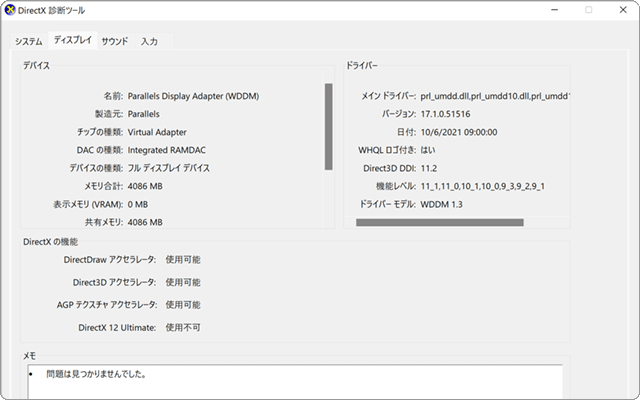This screenshot has height=400, width=640.
Task: Click the device type value フル ディスプレイ デバイス
Action: click(x=169, y=168)
